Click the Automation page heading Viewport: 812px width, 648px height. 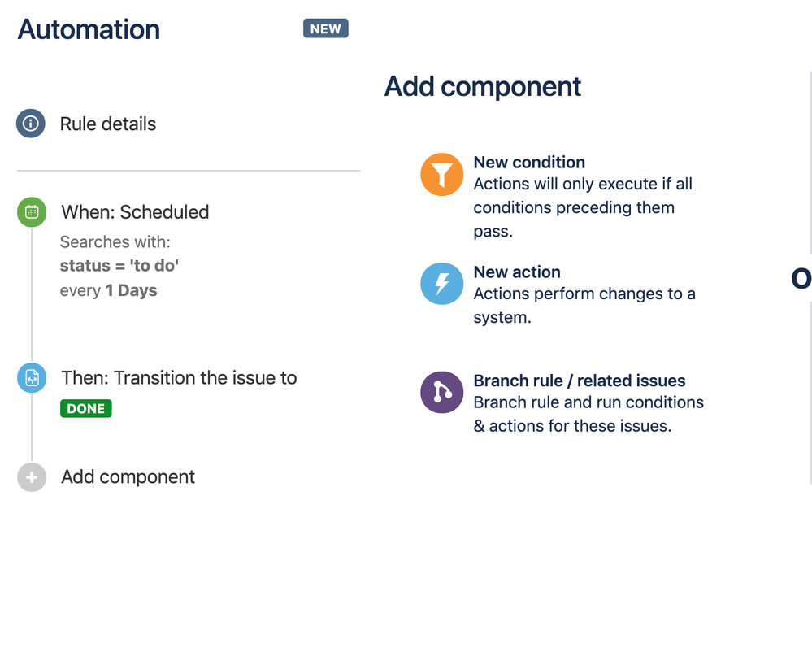(88, 29)
